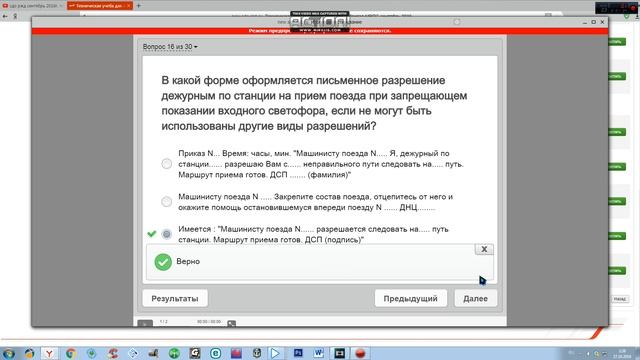Click the clock in the system tray
The height and width of the screenshot is (360, 640).
point(623,353)
